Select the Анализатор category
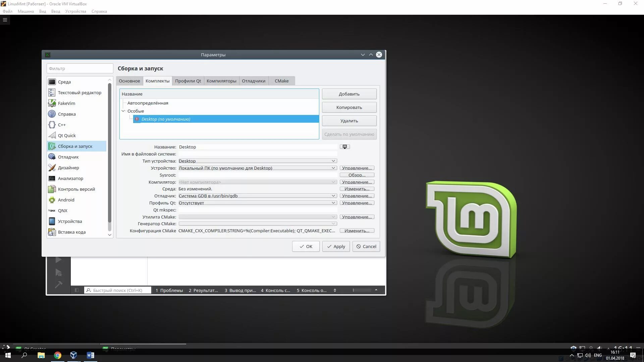 tap(77, 178)
